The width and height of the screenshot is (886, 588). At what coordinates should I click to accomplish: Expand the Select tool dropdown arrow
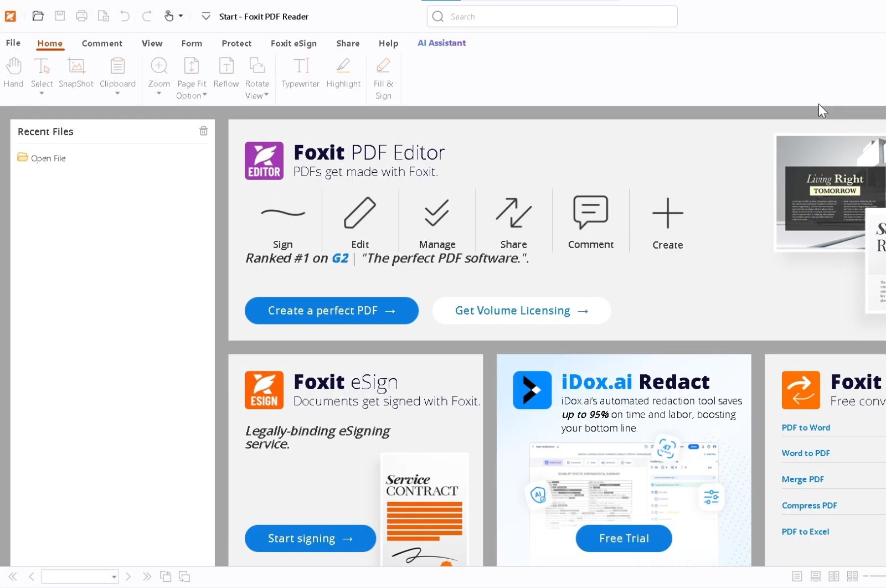point(42,94)
